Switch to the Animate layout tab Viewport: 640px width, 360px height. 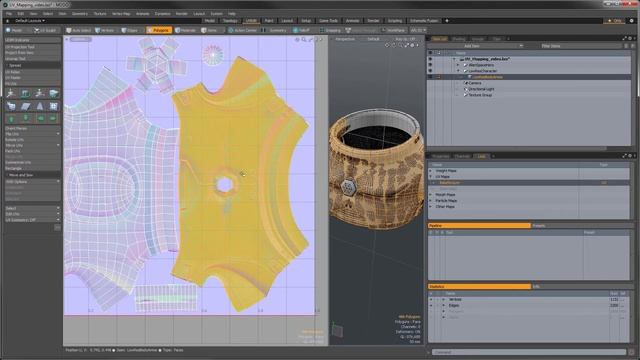point(352,20)
